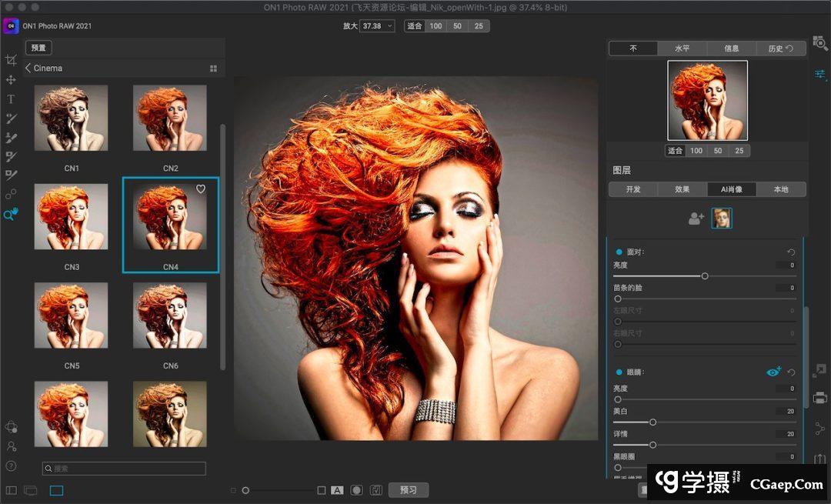This screenshot has width=831, height=504.
Task: Switch to the 效果 (Effects) tab
Action: point(682,189)
